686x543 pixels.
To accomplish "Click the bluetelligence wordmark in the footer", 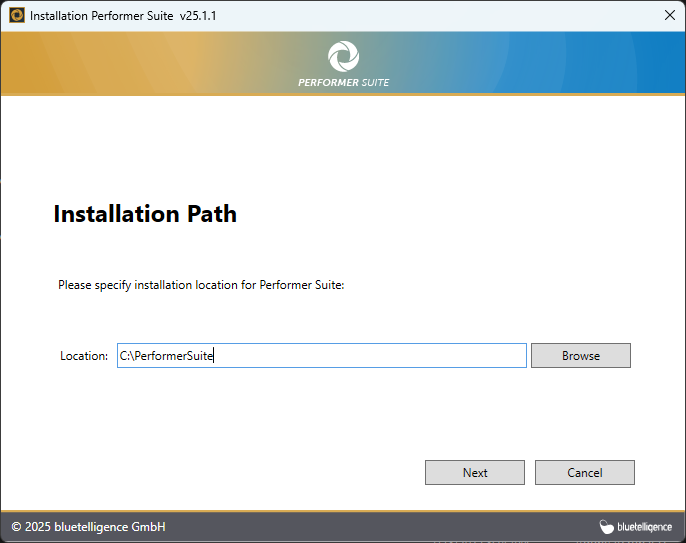I will [644, 527].
